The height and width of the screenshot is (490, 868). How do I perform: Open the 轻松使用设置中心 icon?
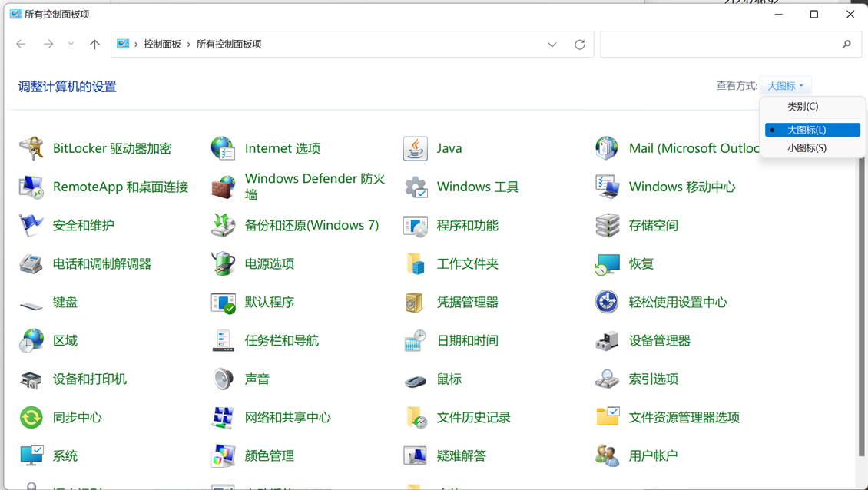click(608, 303)
